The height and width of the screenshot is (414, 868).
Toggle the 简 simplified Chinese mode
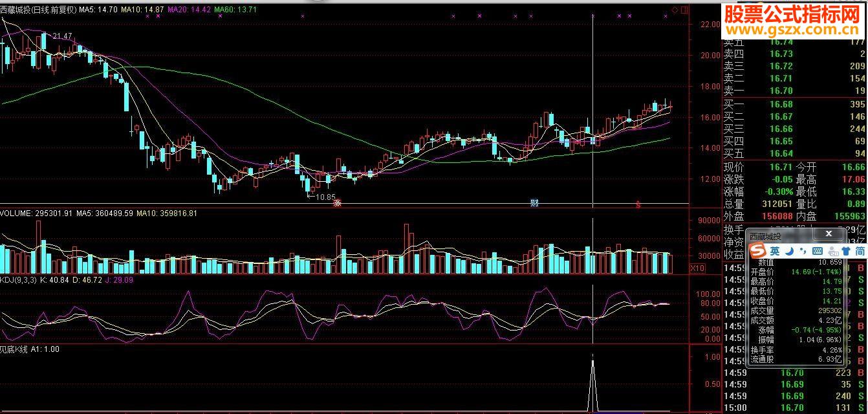860,250
